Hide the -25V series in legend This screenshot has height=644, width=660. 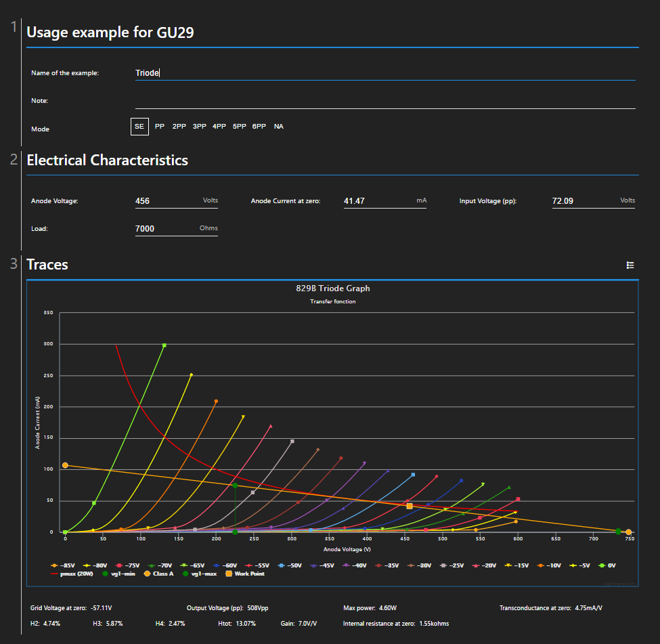tap(452, 565)
